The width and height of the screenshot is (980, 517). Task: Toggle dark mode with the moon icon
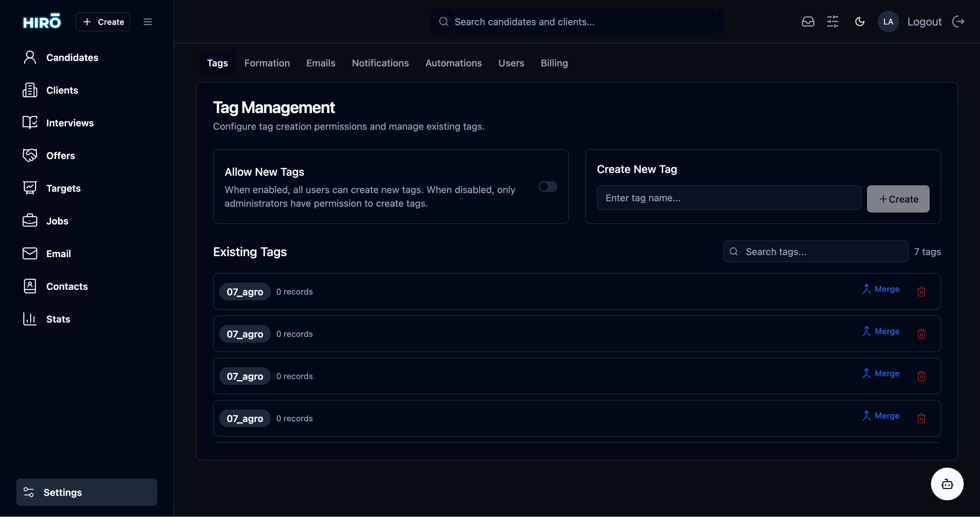coord(860,22)
